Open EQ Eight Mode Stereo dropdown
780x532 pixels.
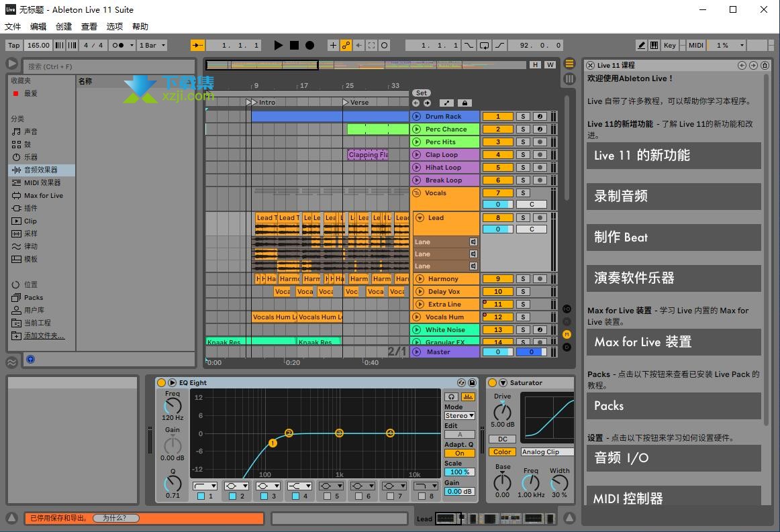[460, 416]
